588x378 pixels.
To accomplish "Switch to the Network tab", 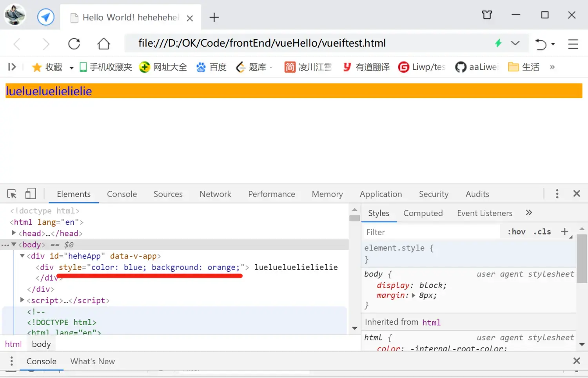I will tap(215, 194).
